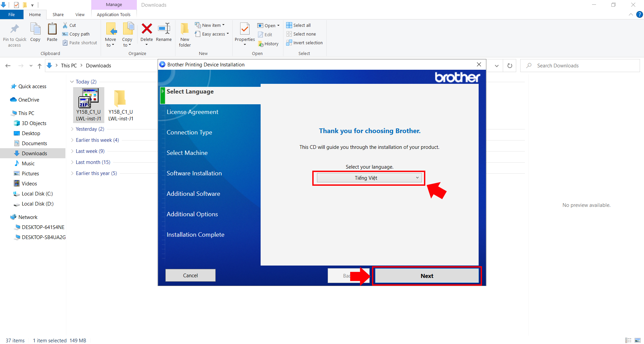Open the Application Tools tab
This screenshot has height=344, width=644.
coord(114,14)
